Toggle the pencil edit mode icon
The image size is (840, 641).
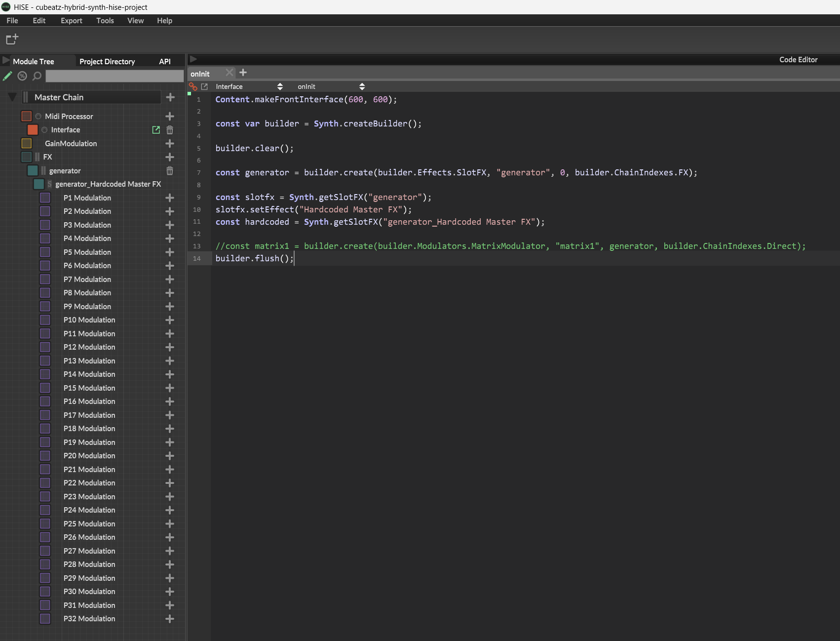click(7, 76)
